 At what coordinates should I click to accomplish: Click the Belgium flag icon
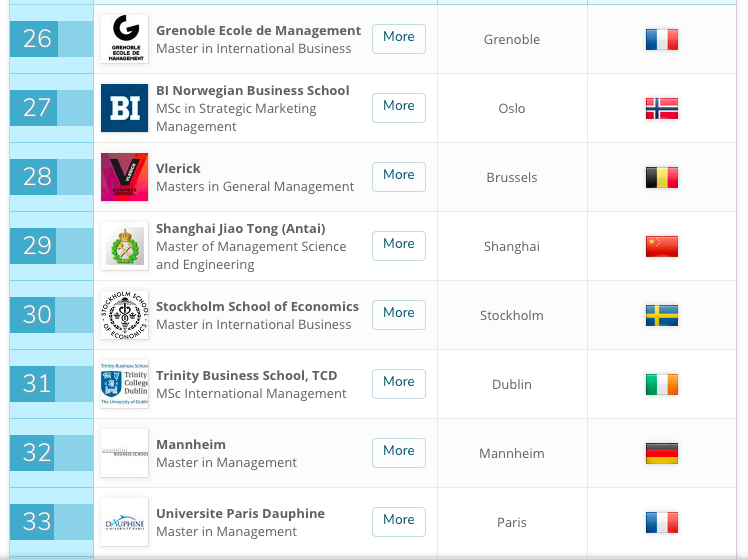pos(662,177)
